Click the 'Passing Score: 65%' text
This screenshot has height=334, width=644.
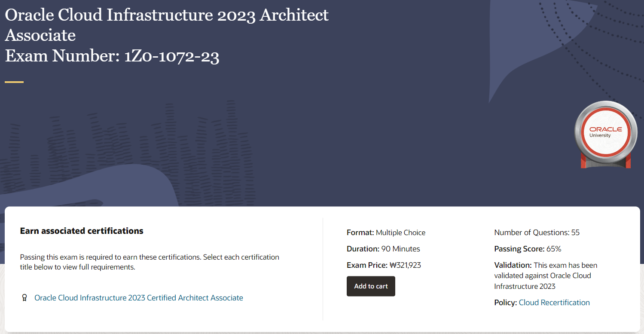[528, 249]
